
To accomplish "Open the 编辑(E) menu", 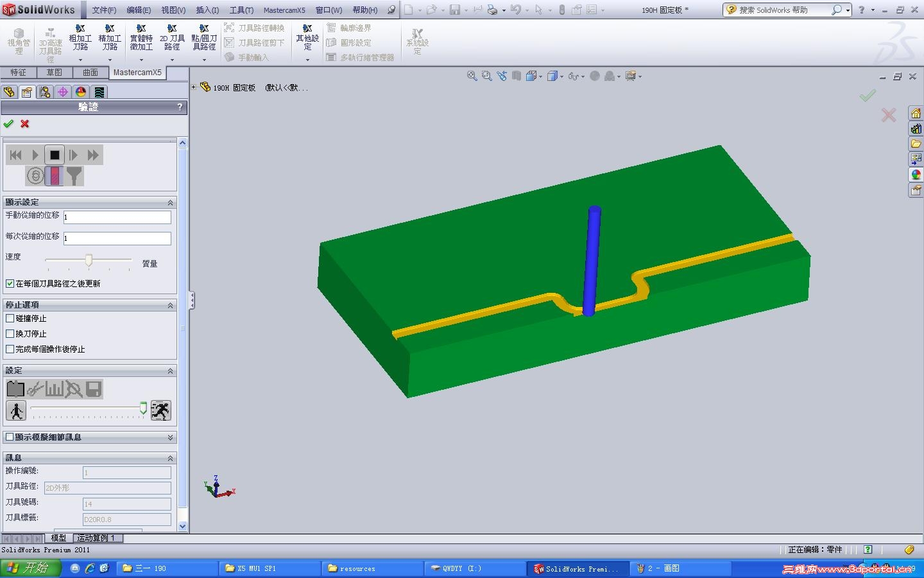I will click(139, 10).
